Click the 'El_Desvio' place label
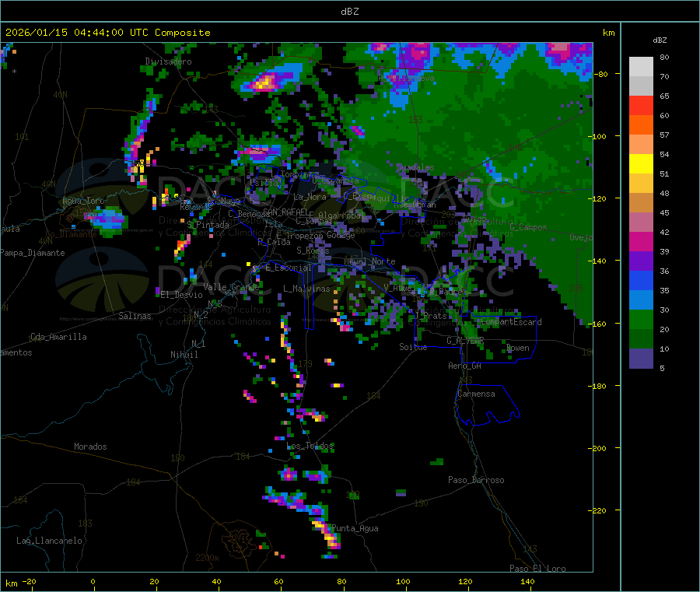700x592 pixels. click(181, 295)
